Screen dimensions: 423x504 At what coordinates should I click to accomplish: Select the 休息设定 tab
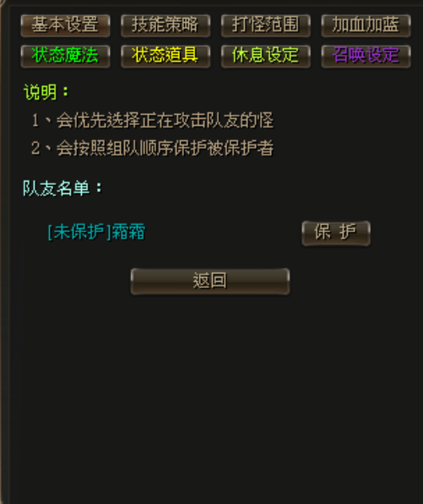coord(266,56)
